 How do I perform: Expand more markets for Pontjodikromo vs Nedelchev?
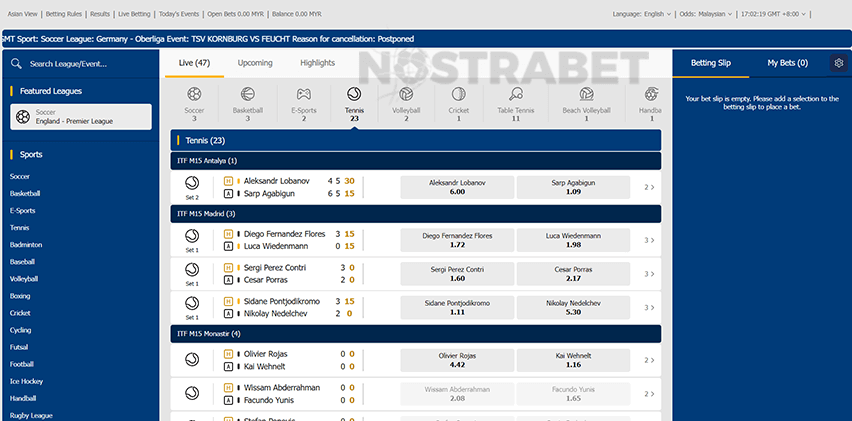click(x=649, y=307)
